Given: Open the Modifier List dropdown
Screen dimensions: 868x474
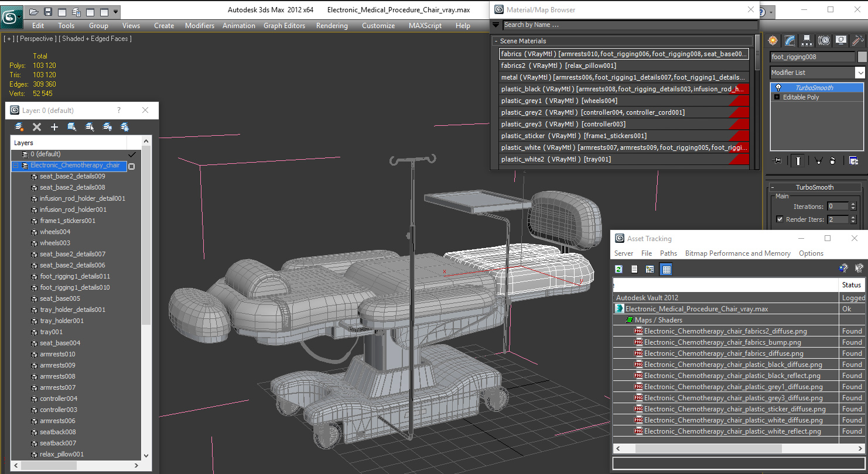Looking at the screenshot, I should pos(860,73).
